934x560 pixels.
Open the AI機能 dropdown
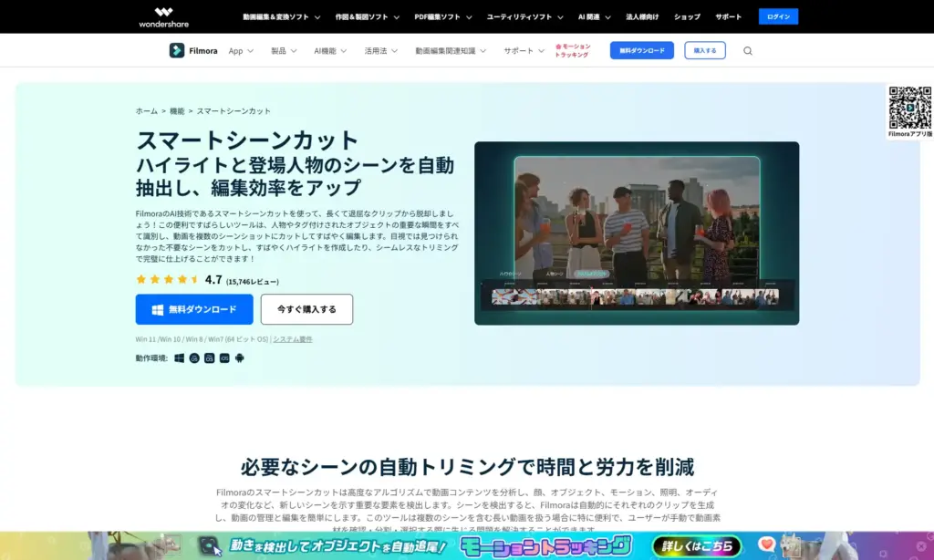coord(330,51)
